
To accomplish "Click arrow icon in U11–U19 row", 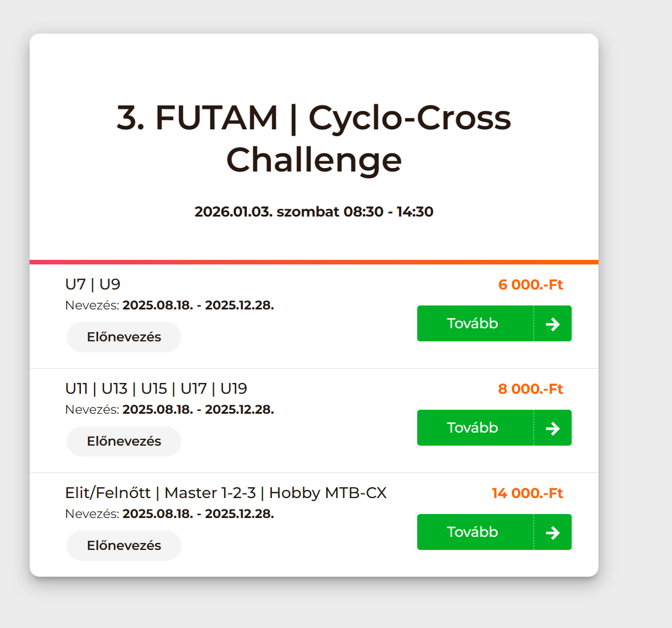I will click(x=552, y=428).
